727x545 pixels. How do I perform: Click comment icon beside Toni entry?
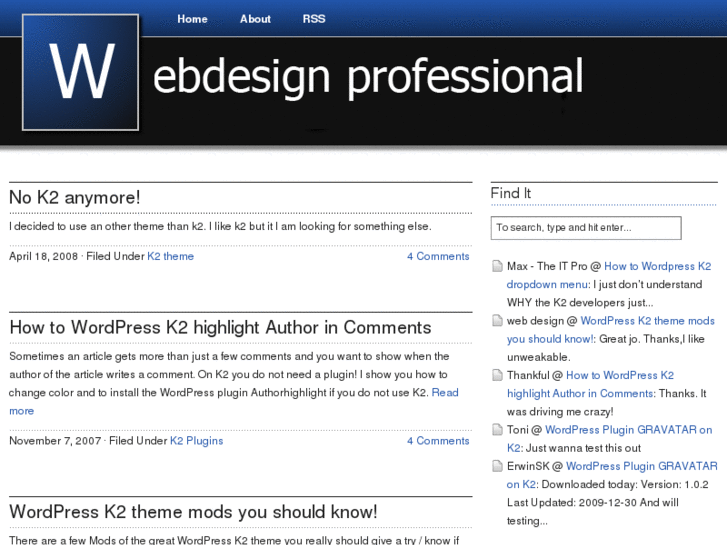point(497,430)
